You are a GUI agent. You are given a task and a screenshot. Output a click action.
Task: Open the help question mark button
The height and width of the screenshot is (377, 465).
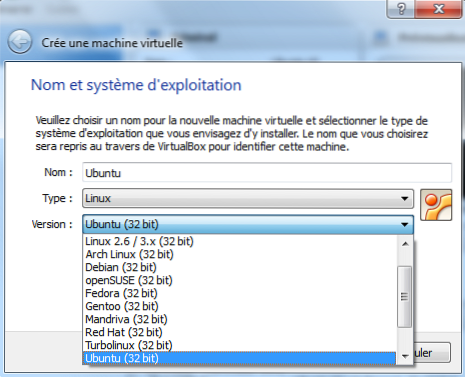click(x=400, y=9)
